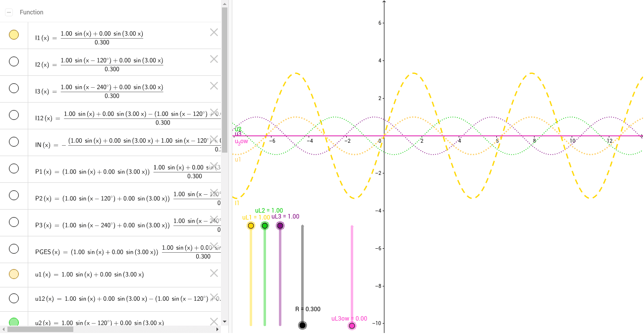The height and width of the screenshot is (334, 644).
Task: Delete the PGES(x) function row
Action: [214, 246]
